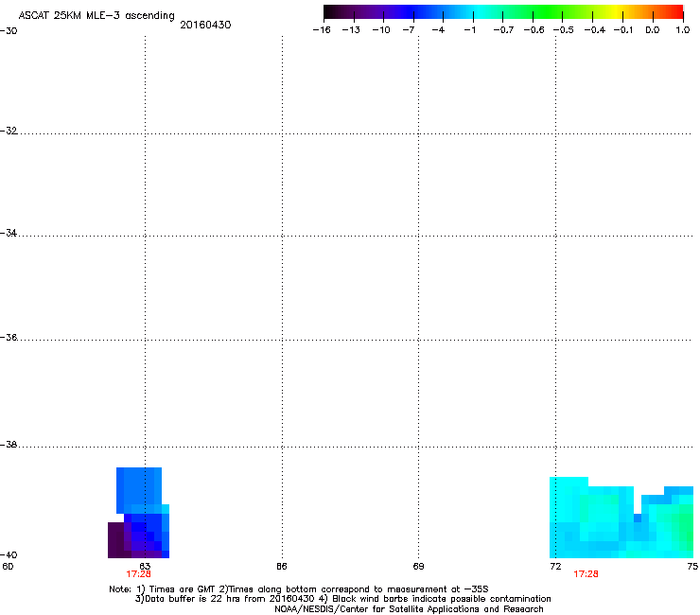Click the 66 longitude axis label

pyautogui.click(x=282, y=567)
